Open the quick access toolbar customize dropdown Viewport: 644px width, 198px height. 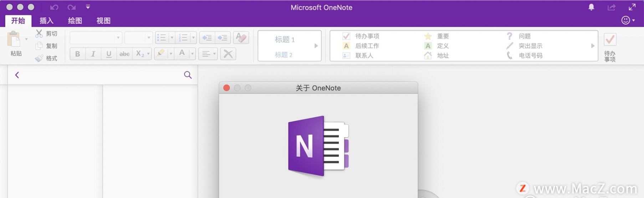tap(88, 7)
